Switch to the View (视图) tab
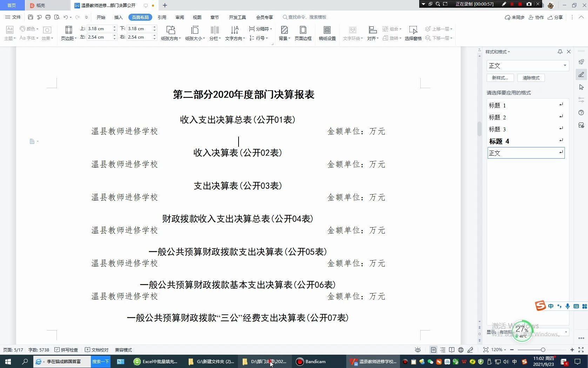 coord(197,17)
